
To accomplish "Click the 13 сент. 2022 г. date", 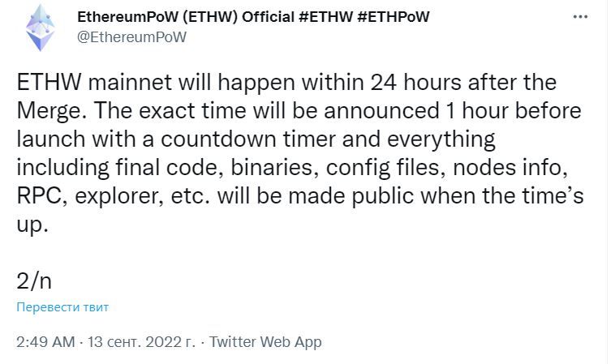I will (141, 341).
